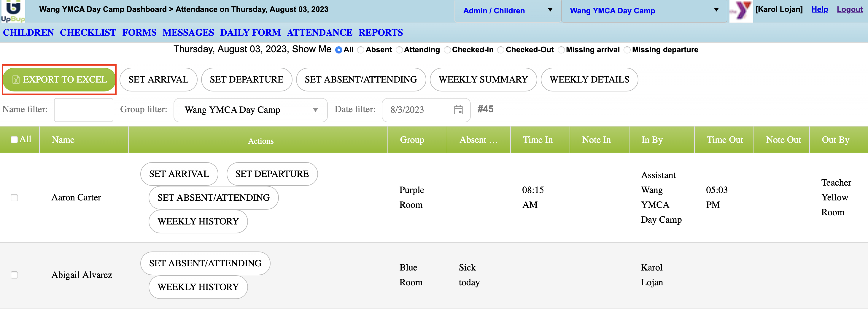
Task: Click the Blue Room group cell
Action: click(x=411, y=275)
